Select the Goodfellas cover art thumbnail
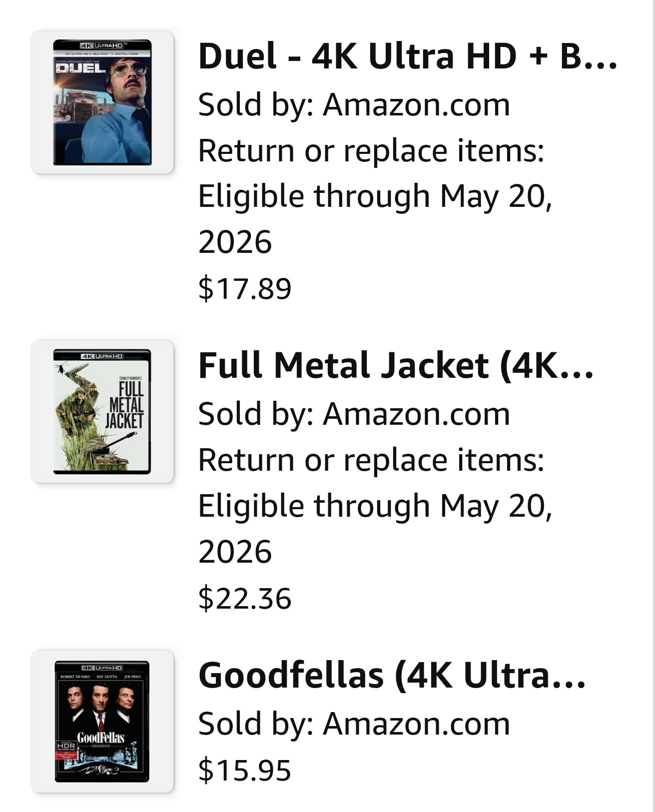The image size is (655, 812). (102, 721)
